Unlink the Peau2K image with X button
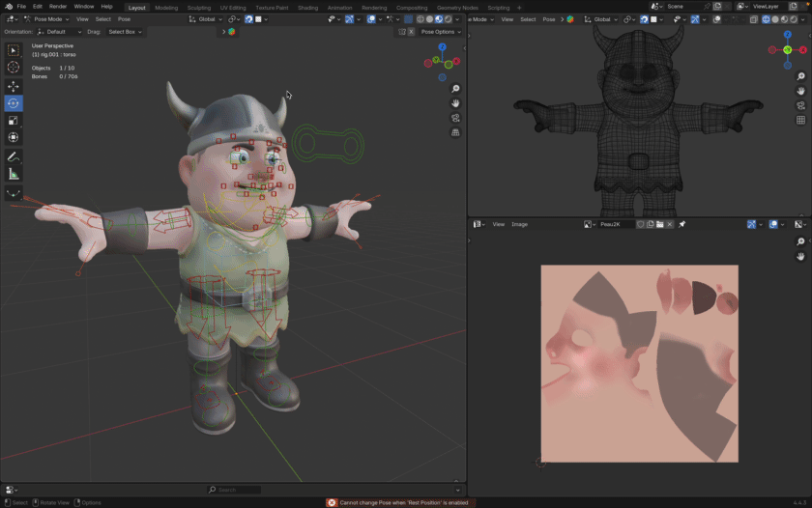Screen dimensions: 812x508 pyautogui.click(x=670, y=224)
